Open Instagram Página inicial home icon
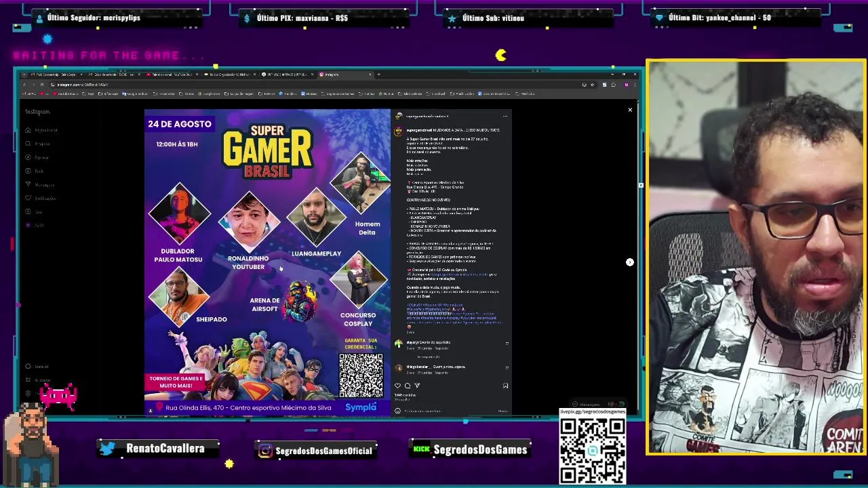 (x=28, y=130)
